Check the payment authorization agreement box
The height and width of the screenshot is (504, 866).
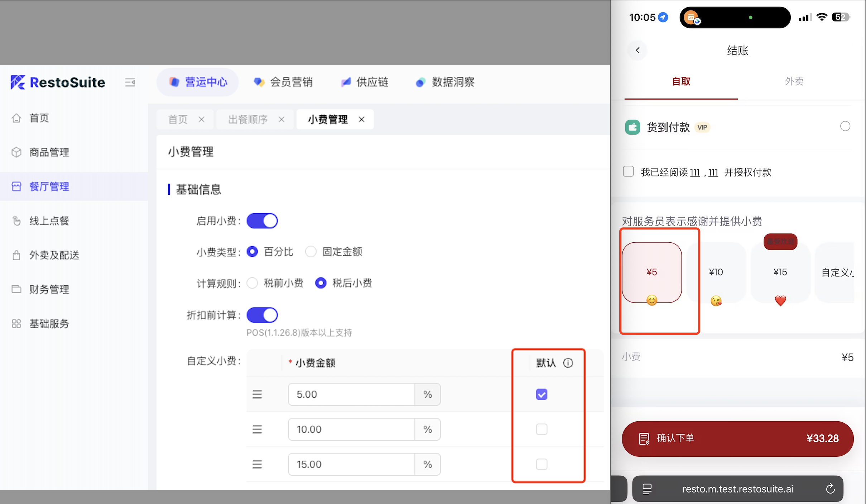click(628, 171)
